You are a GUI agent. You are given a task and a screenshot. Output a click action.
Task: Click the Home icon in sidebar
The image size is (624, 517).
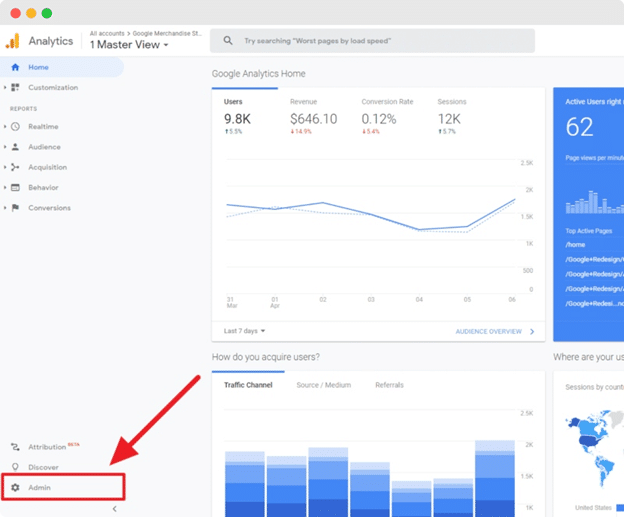coord(15,67)
